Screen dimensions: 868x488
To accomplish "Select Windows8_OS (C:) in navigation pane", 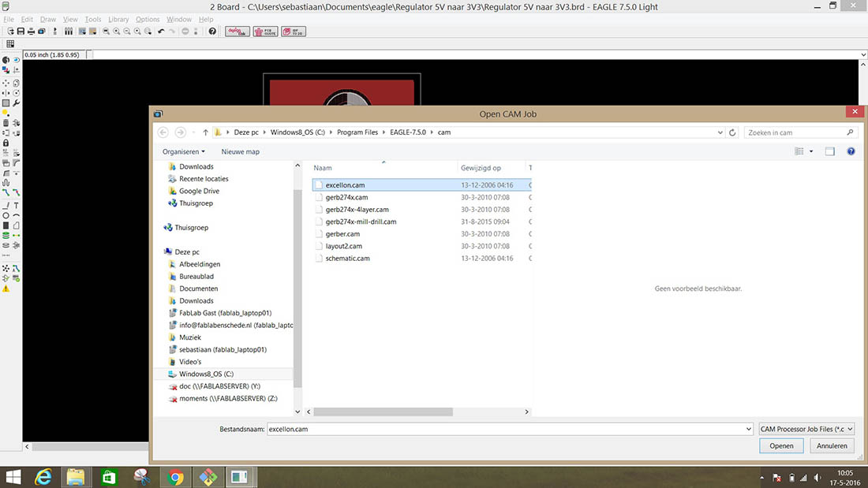I will [x=206, y=374].
